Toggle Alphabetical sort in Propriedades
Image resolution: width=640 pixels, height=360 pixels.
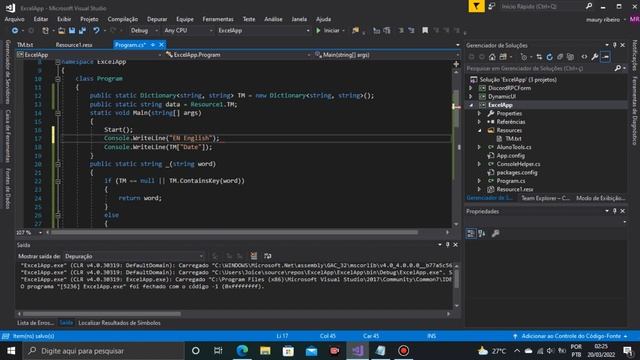tap(482, 233)
